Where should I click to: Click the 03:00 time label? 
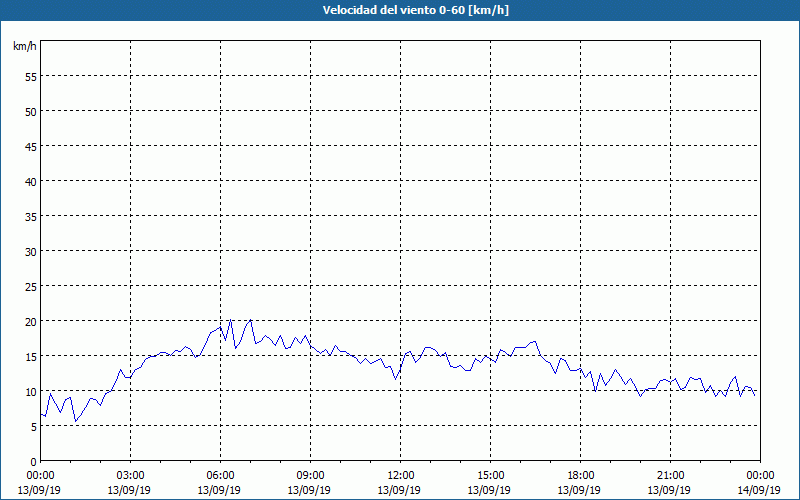pos(130,476)
